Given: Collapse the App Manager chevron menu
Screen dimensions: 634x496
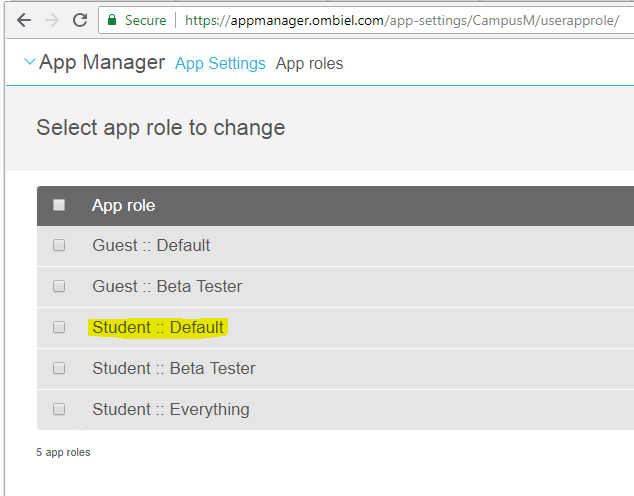Looking at the screenshot, I should pos(28,63).
